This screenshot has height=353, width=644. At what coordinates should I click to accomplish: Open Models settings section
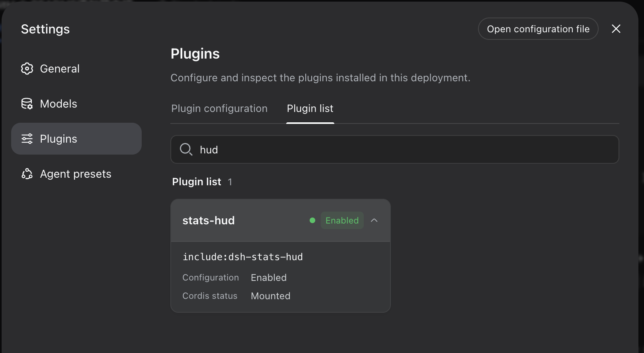76,104
